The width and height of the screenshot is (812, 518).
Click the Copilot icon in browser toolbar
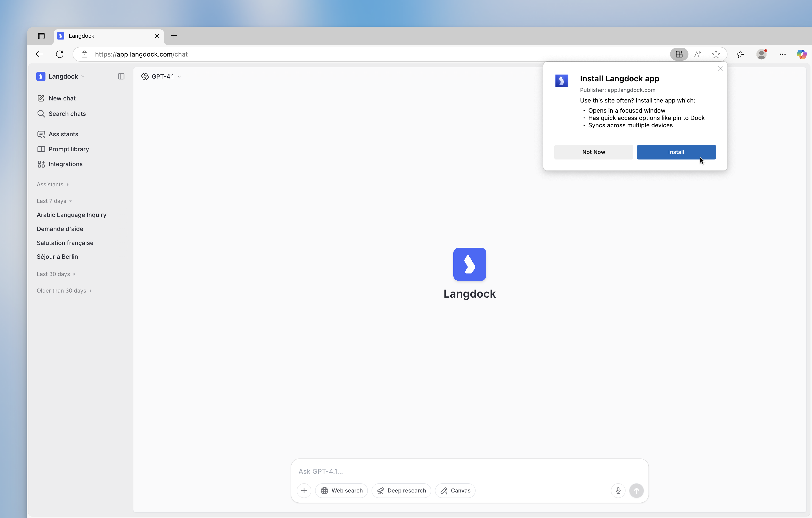point(801,54)
